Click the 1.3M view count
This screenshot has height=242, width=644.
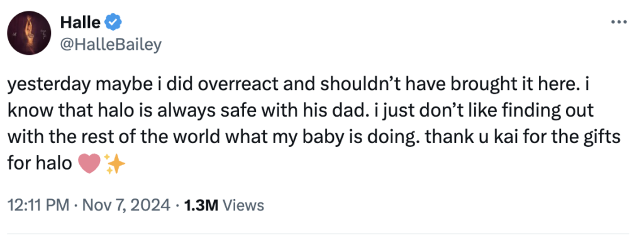(x=201, y=205)
